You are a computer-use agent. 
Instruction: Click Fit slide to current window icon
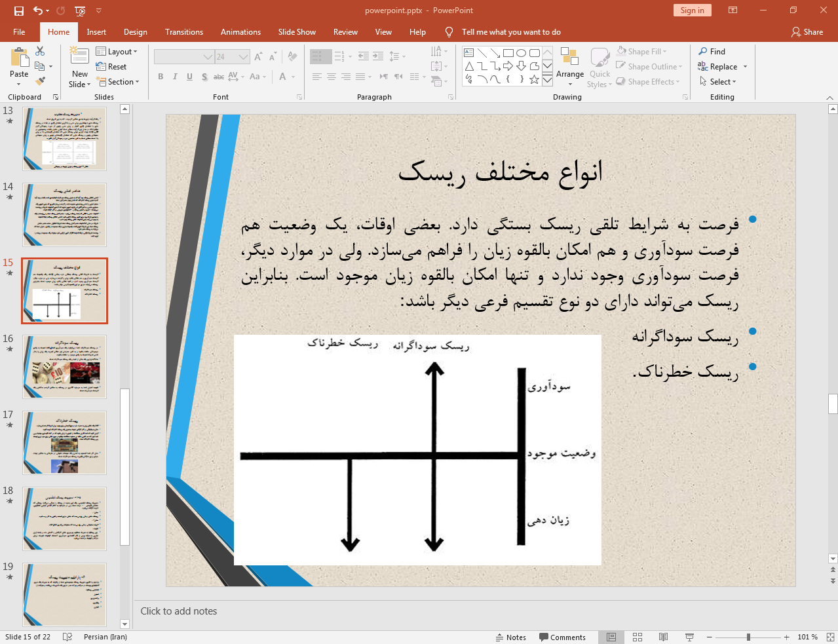pyautogui.click(x=830, y=637)
